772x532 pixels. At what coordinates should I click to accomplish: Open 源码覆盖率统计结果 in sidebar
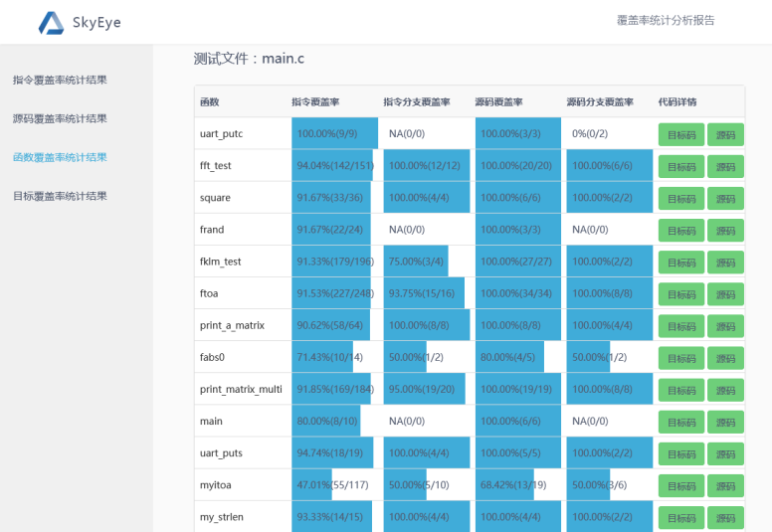60,118
